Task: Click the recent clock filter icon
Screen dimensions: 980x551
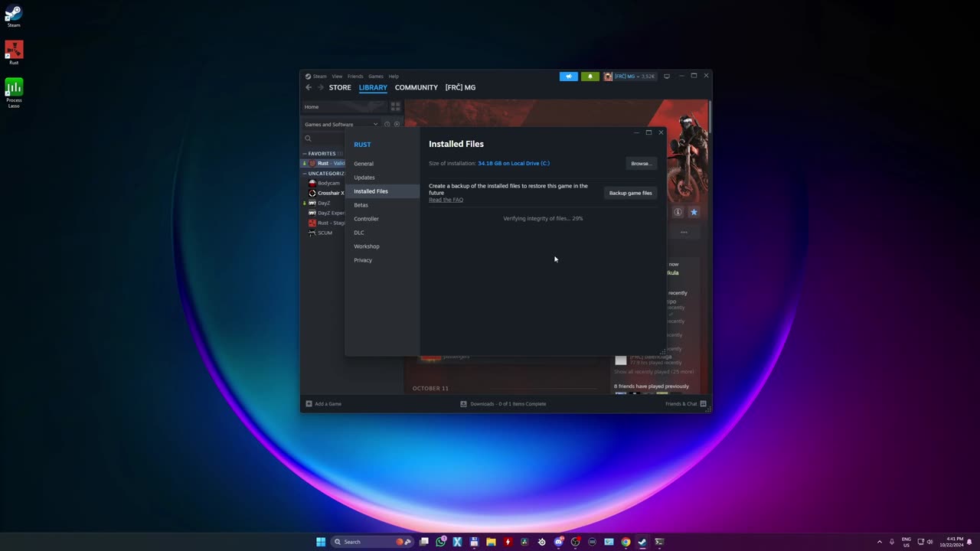Action: (x=387, y=124)
